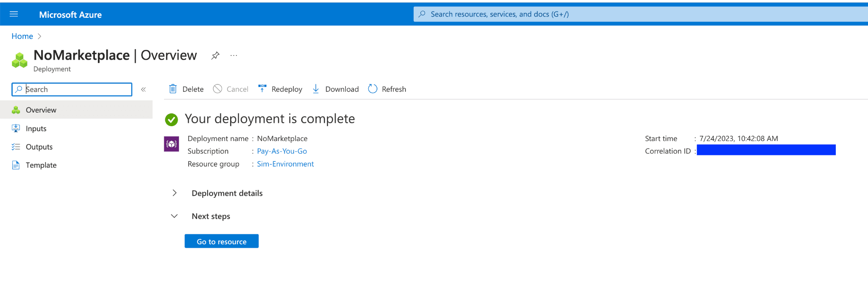Click the Redeploy toolbar icon
Screen dimensions: 868x282
coord(262,88)
